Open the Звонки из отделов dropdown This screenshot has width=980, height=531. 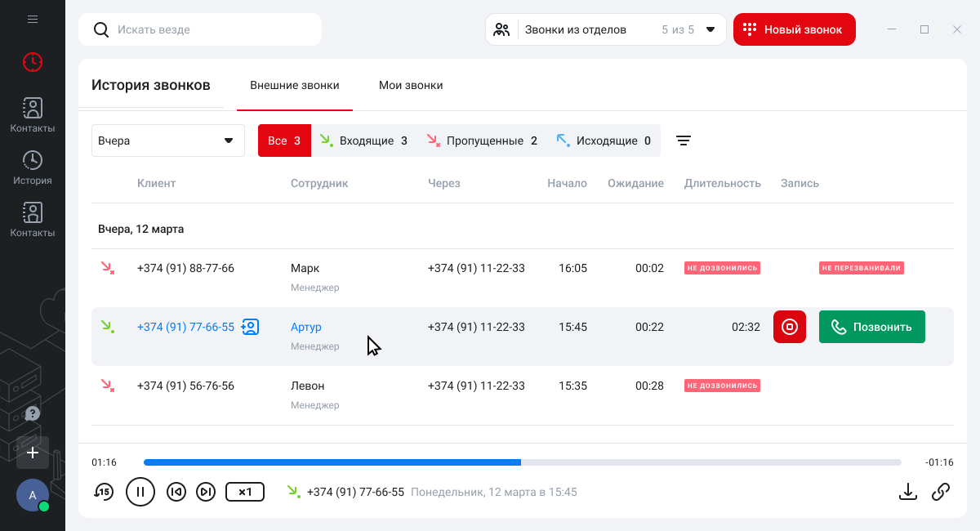pyautogui.click(x=605, y=29)
